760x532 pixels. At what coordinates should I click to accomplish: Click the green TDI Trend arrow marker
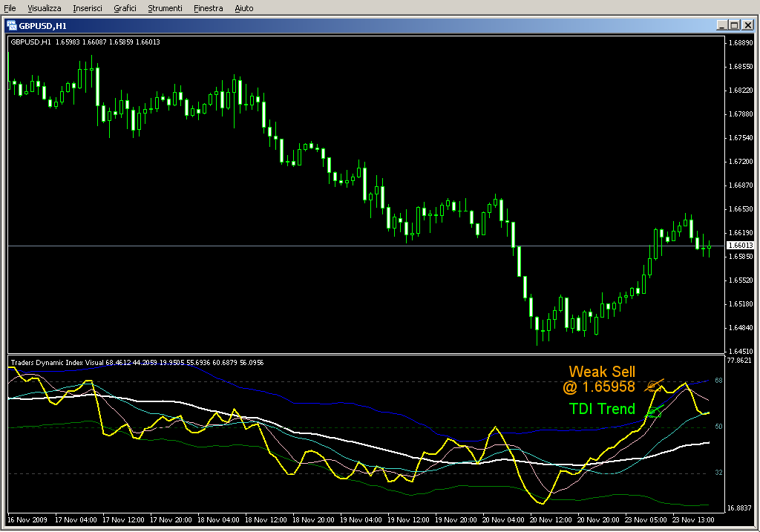click(x=655, y=412)
